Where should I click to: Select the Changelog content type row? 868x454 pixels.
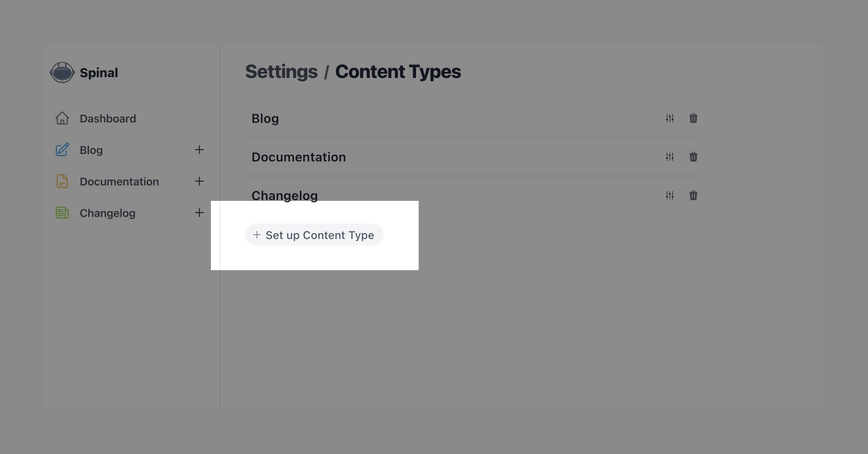(472, 196)
